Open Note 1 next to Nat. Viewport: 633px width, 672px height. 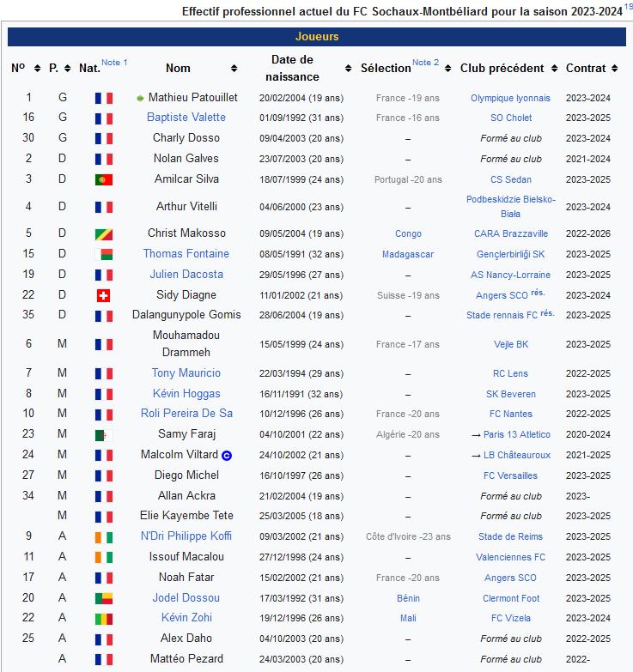point(114,62)
